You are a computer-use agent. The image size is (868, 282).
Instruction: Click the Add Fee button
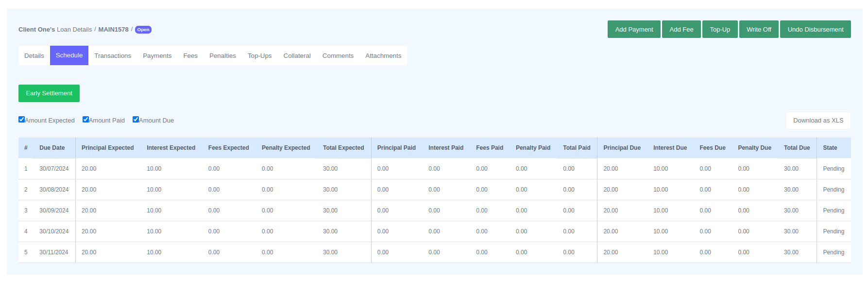[681, 29]
